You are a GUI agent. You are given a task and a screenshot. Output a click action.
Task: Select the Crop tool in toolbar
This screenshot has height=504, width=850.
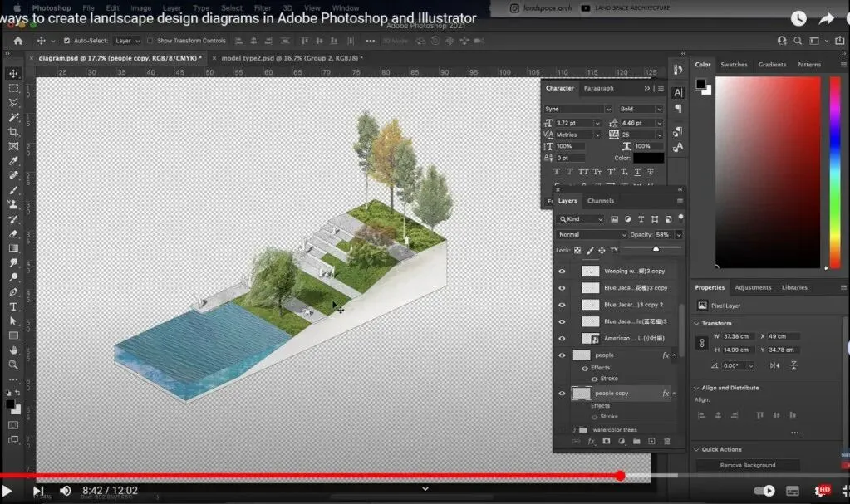point(13,132)
